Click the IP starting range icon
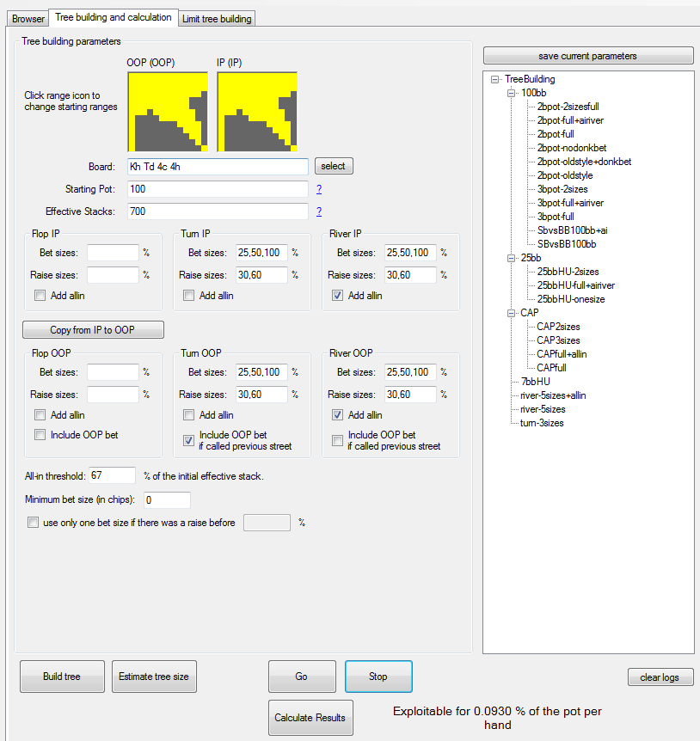Viewport: 700px width, 741px height. (257, 112)
